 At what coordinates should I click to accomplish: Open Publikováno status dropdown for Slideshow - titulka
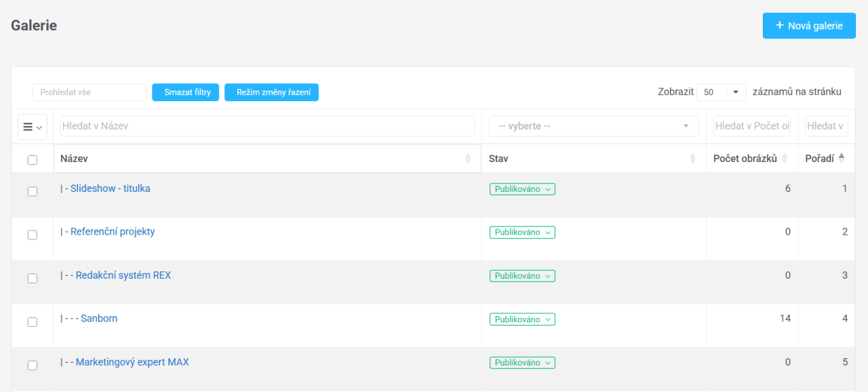(522, 189)
